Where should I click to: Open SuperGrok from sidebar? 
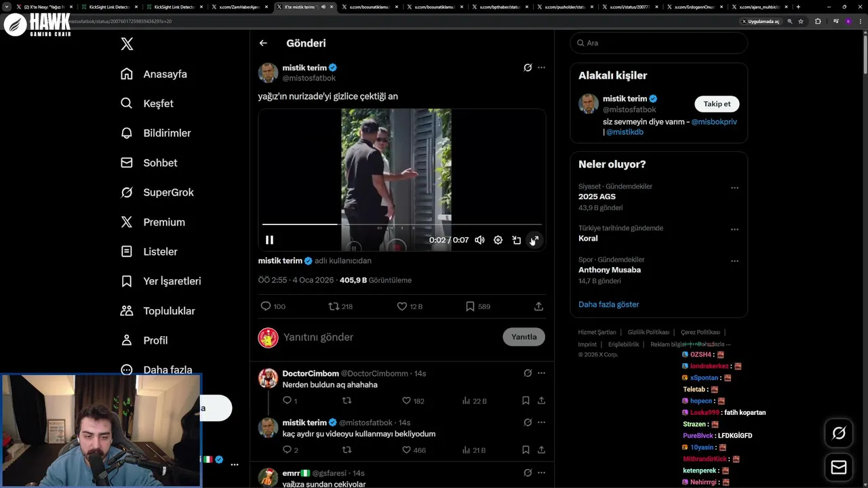pyautogui.click(x=157, y=192)
